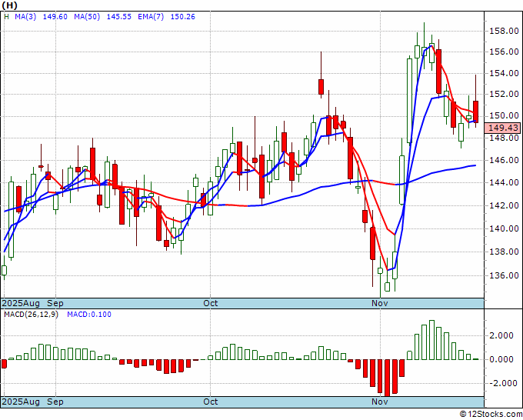Click the 144.00 price axis label
The image size is (523, 420).
(504, 182)
